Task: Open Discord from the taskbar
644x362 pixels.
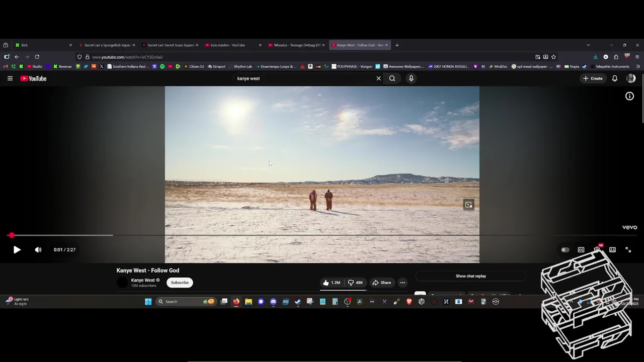Action: [273, 302]
